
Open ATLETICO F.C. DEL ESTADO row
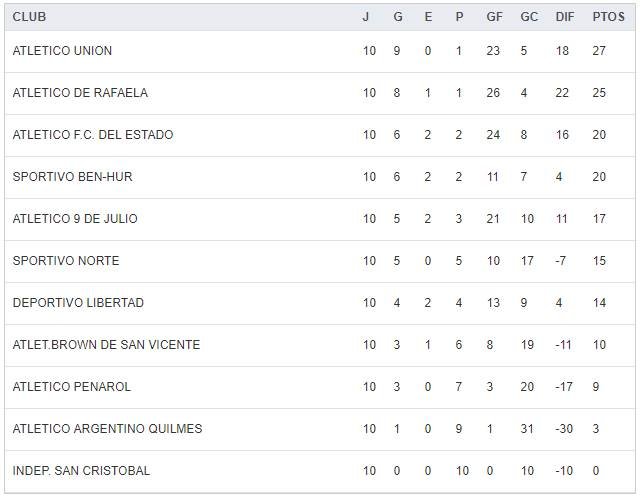point(93,135)
